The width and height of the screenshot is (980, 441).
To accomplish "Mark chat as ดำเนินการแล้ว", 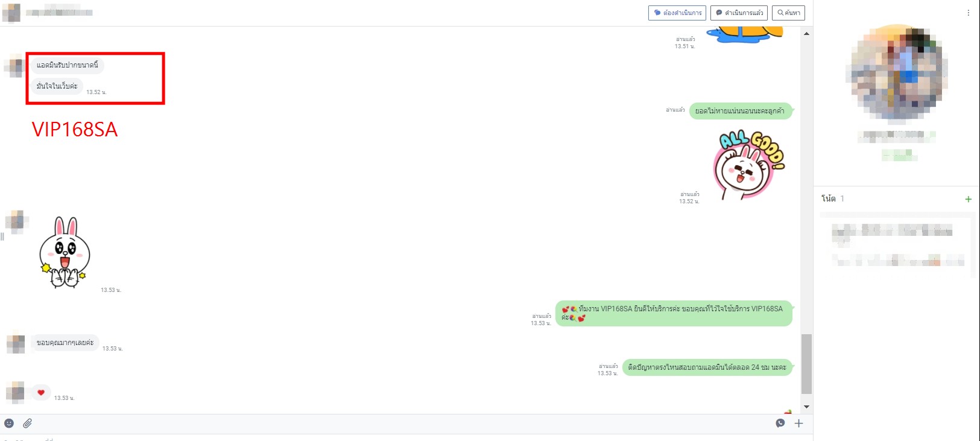I will click(x=739, y=13).
